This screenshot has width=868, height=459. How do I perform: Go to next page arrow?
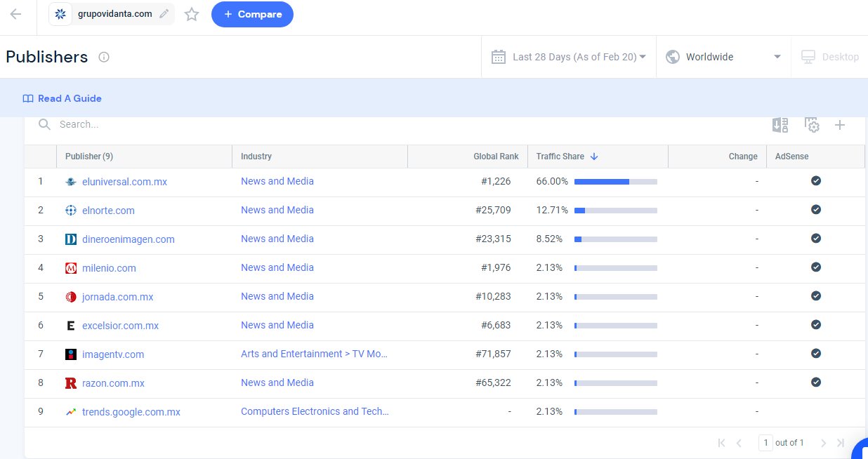[824, 443]
